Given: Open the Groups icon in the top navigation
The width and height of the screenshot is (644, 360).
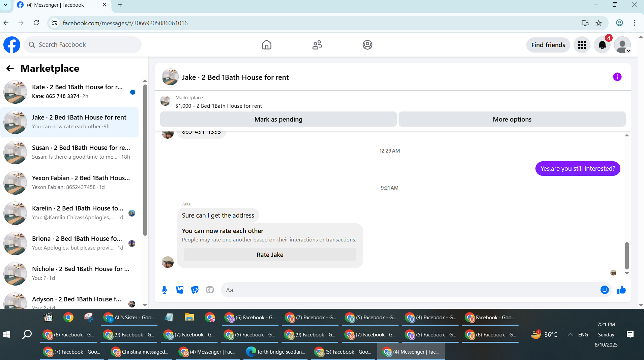Looking at the screenshot, I should click(367, 45).
